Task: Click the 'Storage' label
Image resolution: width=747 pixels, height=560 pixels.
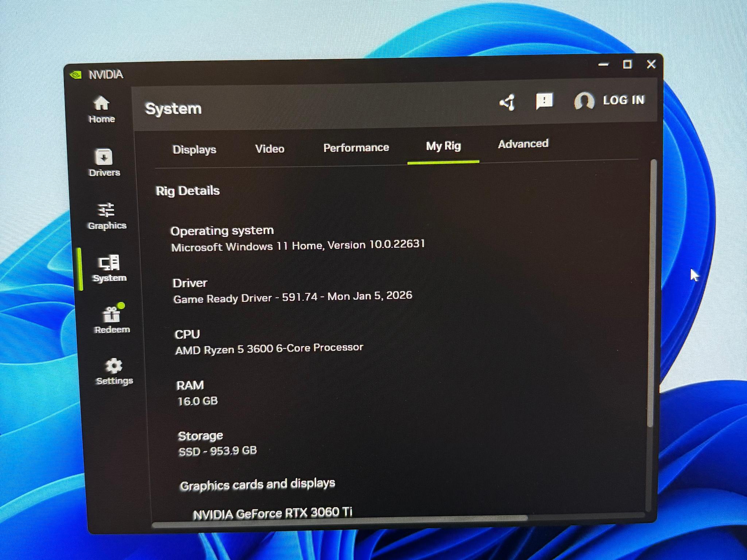Action: (x=200, y=436)
